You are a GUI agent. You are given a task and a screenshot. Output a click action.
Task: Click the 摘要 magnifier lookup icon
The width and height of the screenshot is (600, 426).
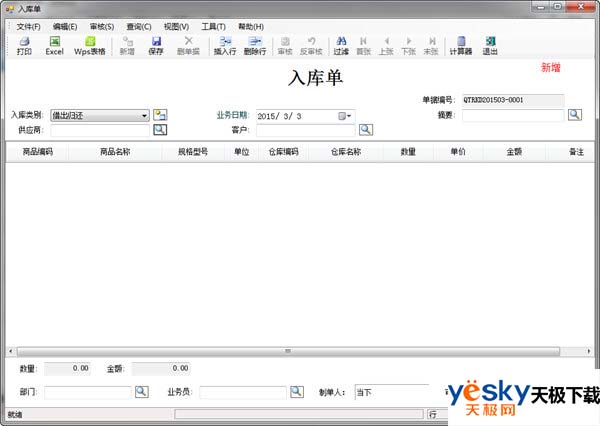[575, 115]
